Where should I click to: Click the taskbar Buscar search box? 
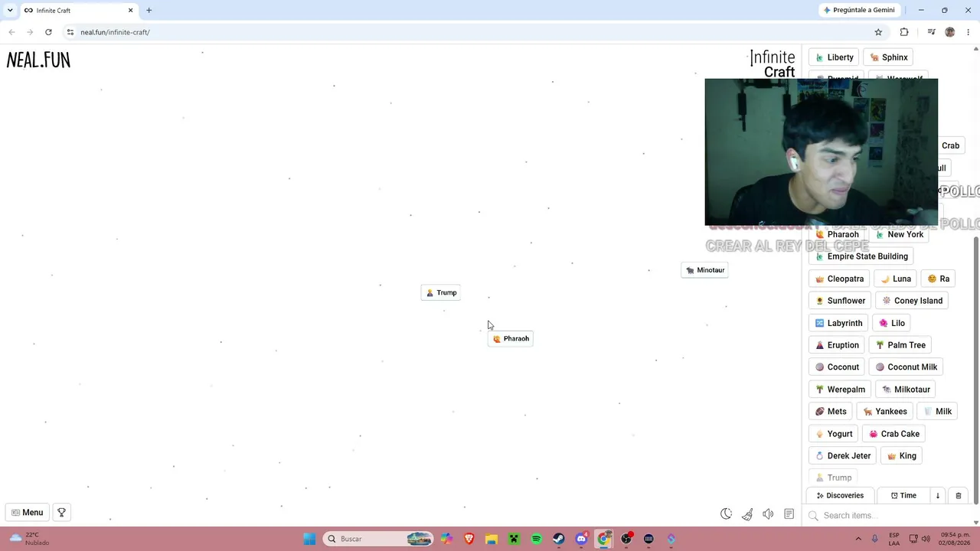tap(378, 539)
